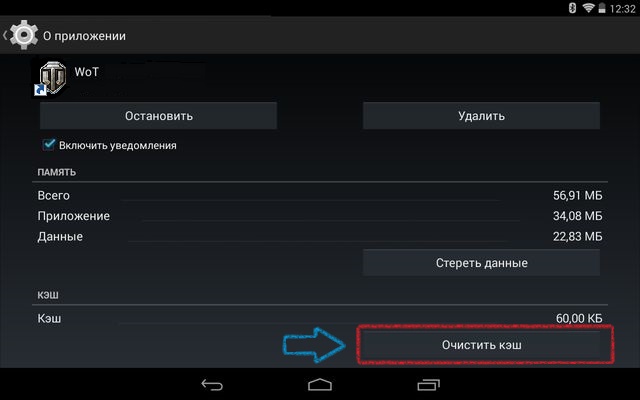Tap the battery status icon
This screenshot has height=400, width=640.
[602, 8]
